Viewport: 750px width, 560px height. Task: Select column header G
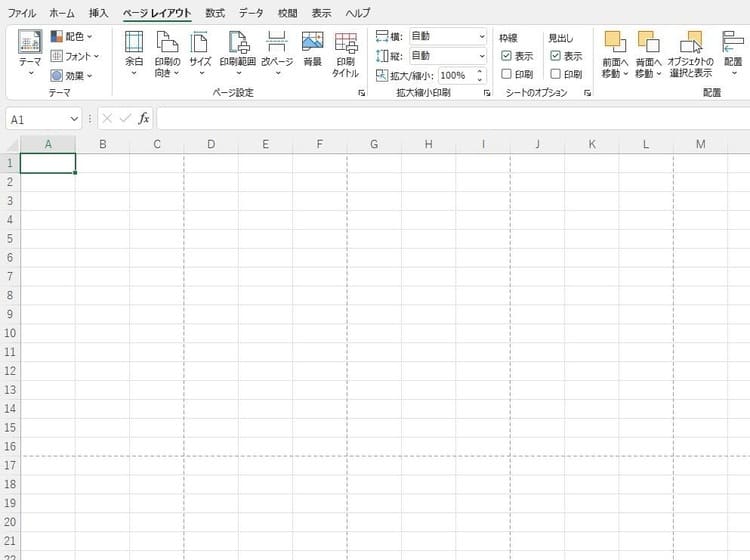point(374,144)
